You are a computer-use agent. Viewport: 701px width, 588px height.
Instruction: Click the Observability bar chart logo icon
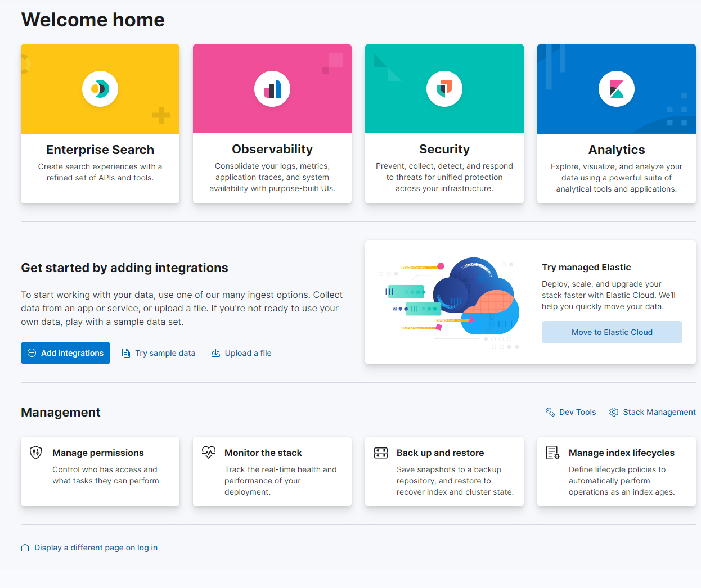272,89
